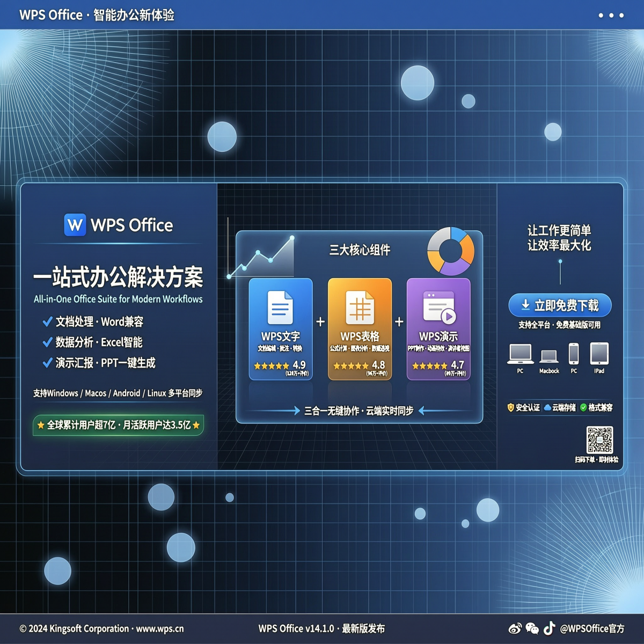Click the 4.8 rating on WPS表格
The width and height of the screenshot is (644, 644).
tap(378, 365)
